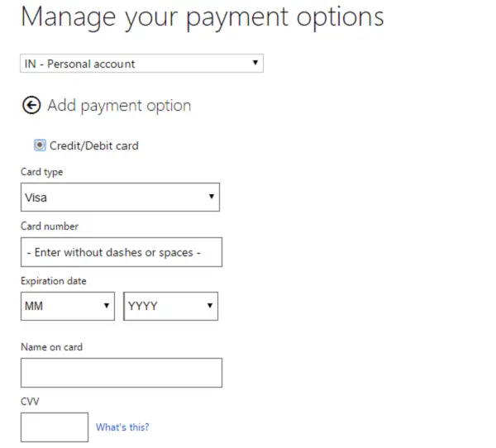Open the Card type Visa dropdown
This screenshot has width=496, height=448.
(120, 198)
